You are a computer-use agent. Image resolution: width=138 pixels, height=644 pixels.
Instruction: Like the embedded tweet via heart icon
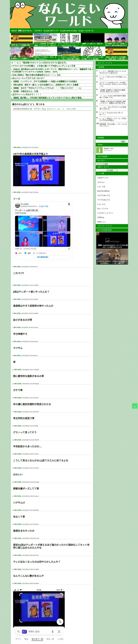click(x=16, y=253)
